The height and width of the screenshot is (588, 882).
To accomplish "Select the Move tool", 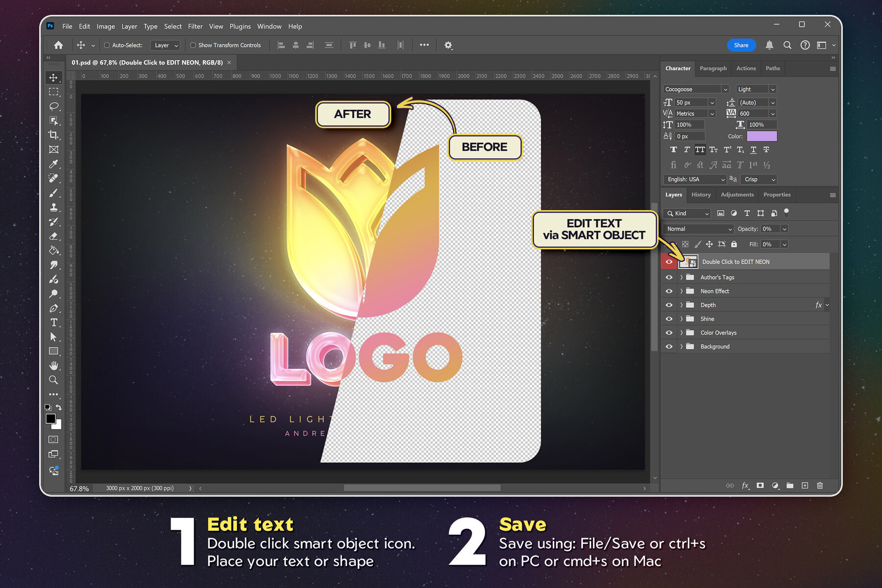I will [x=53, y=77].
